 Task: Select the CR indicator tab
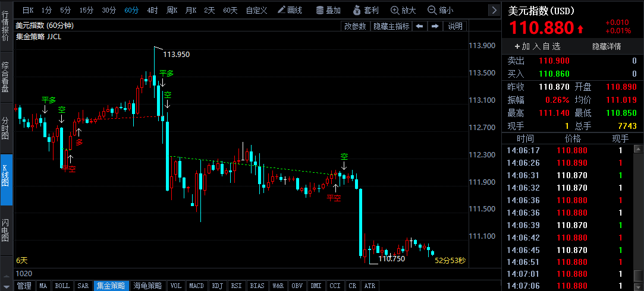click(x=353, y=286)
